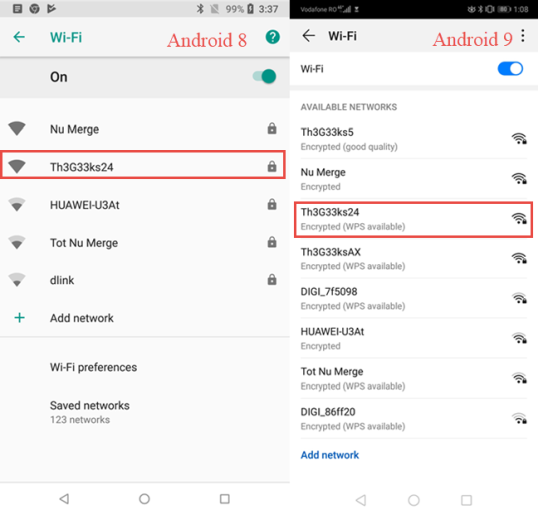Tap the Android 8 home circle button
Screen dimensions: 538x515
point(144,499)
